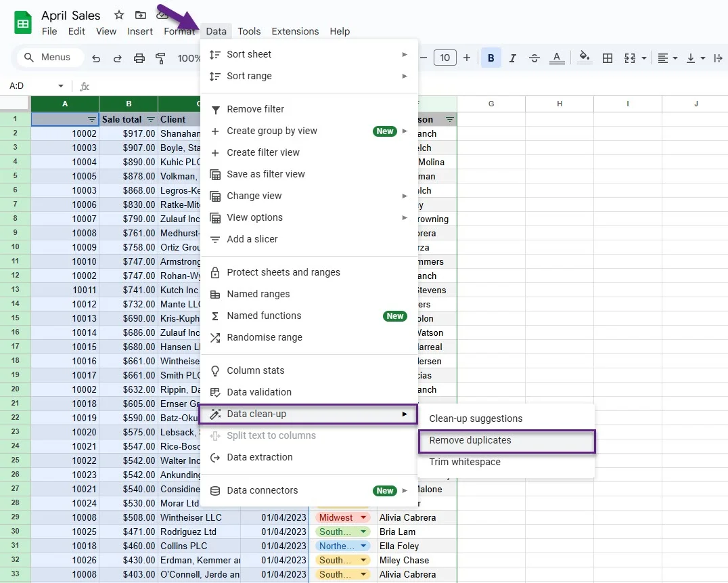Select Remove duplicates
This screenshot has width=728, height=583.
coord(506,440)
